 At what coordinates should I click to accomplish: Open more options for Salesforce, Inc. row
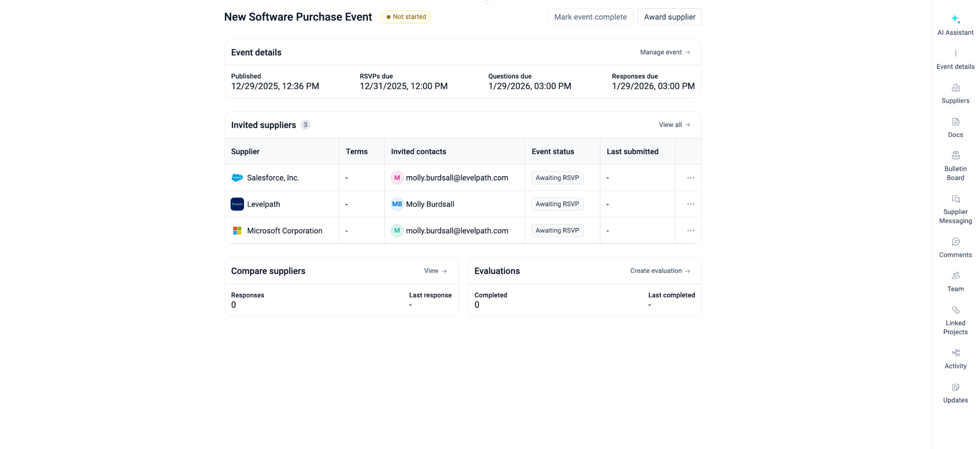pos(690,178)
